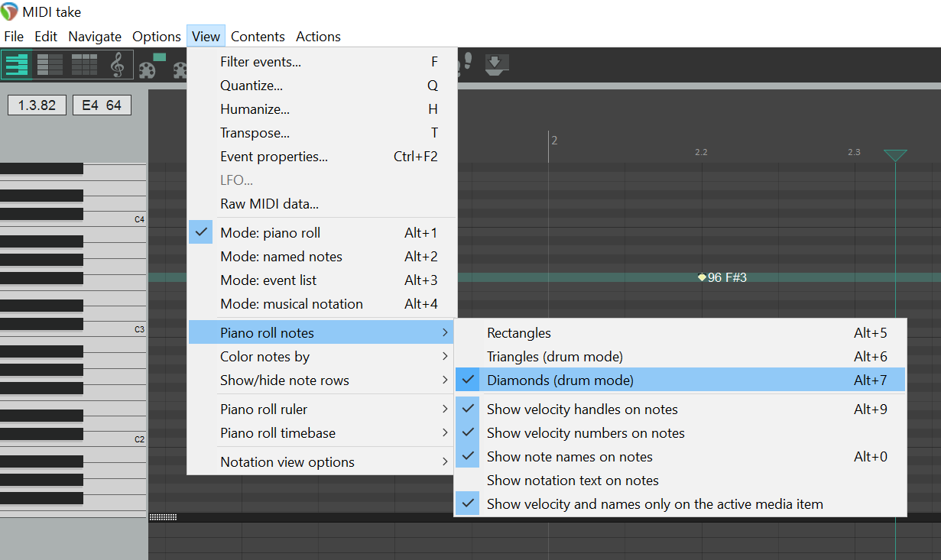Expand the Piano roll ruler submenu

coord(264,409)
